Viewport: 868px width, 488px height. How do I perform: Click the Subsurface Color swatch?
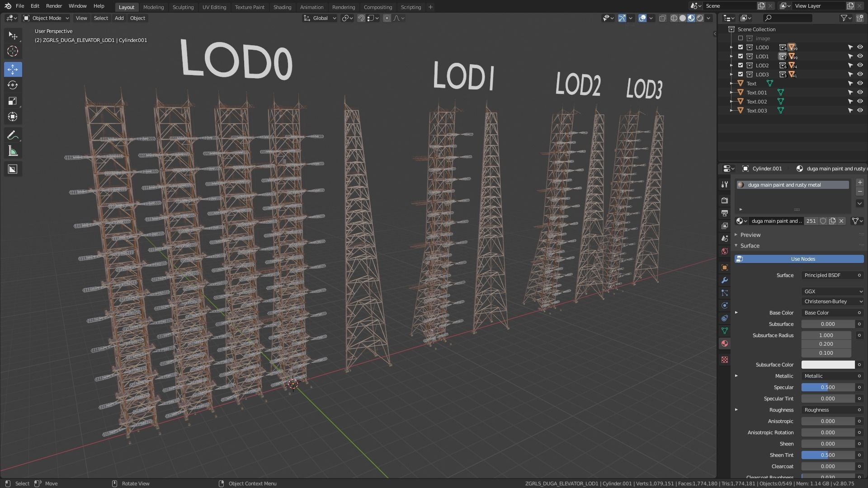coord(828,365)
